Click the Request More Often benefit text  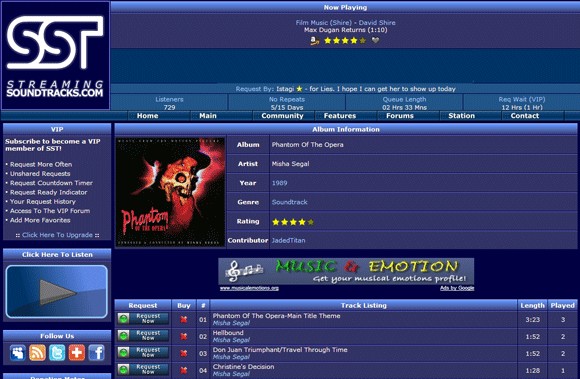click(41, 164)
